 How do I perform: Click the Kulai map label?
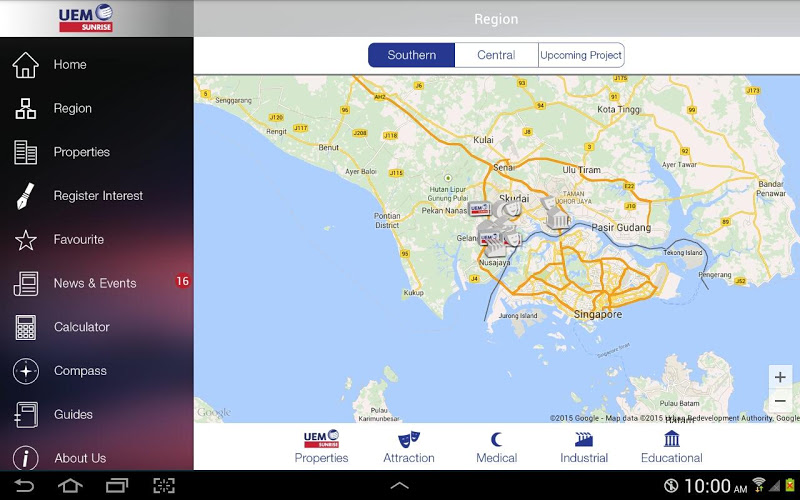point(483,140)
